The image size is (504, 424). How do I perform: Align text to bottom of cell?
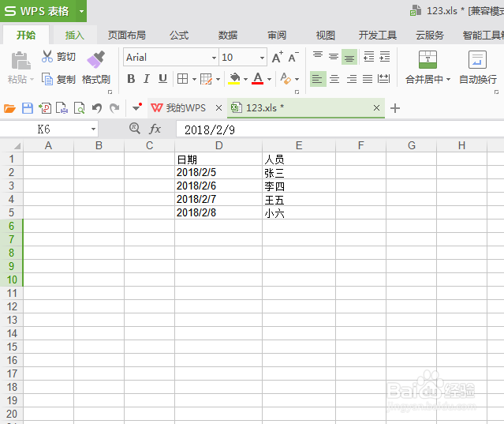(349, 57)
